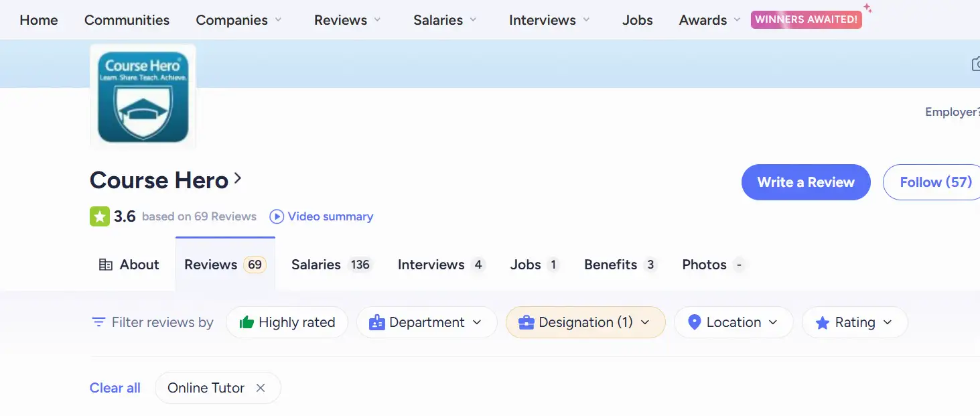980x416 pixels.
Task: Expand the Salaries navigation dropdown
Action: 445,20
